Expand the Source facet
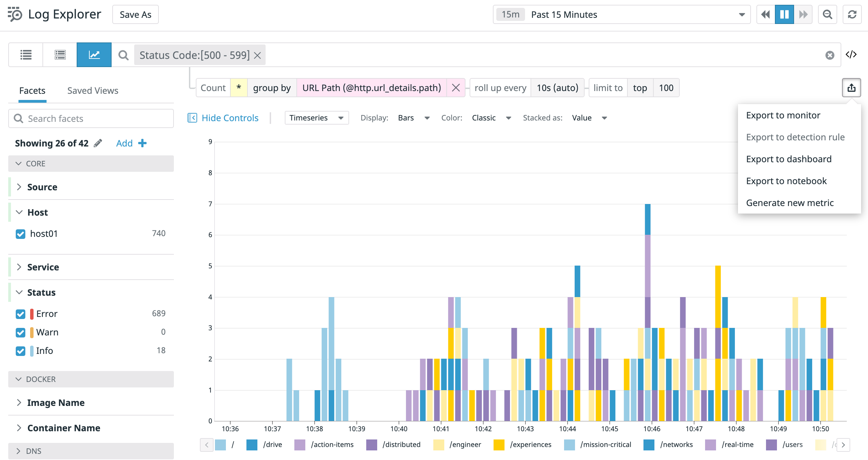868x460 pixels. point(42,187)
